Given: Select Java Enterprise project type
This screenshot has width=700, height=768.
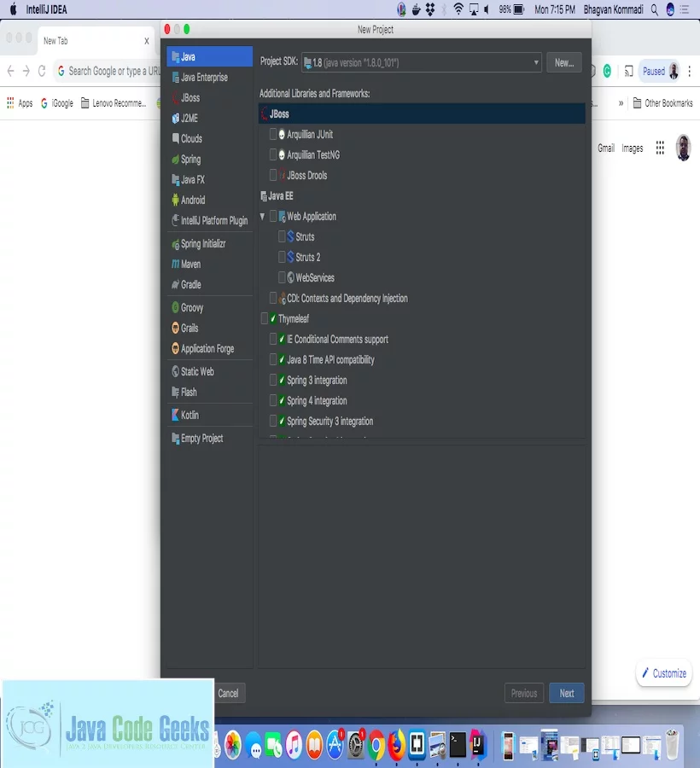Looking at the screenshot, I should tap(209, 78).
